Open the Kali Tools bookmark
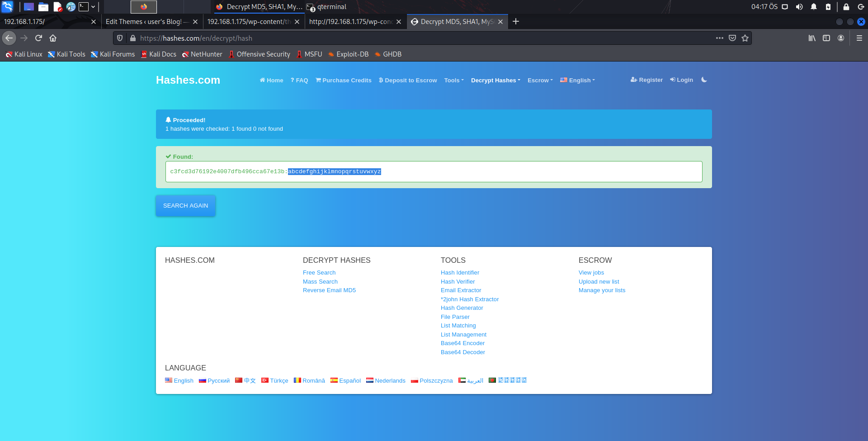This screenshot has height=441, width=868. [x=66, y=54]
